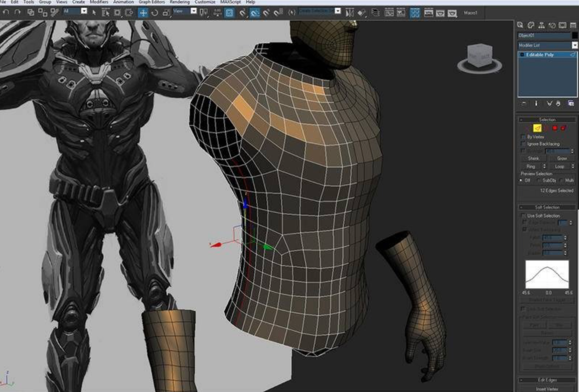Select the Polygon sub-object level icon
Viewport: 579px width, 392px height.
(x=555, y=128)
